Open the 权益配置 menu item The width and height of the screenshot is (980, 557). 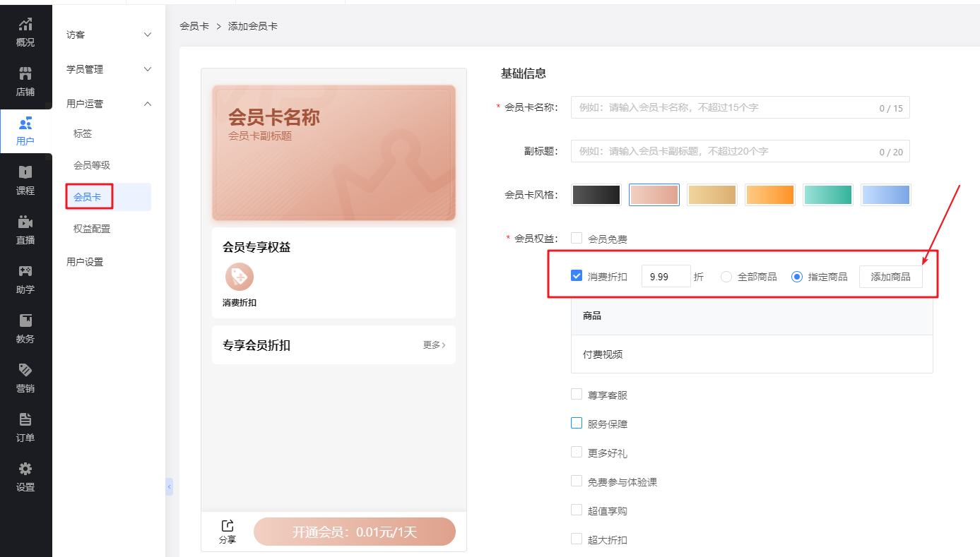[92, 229]
